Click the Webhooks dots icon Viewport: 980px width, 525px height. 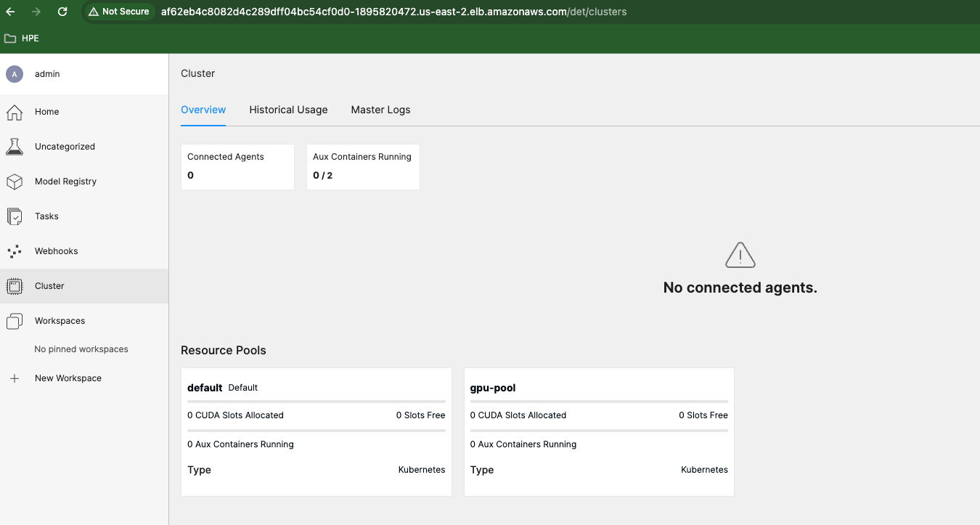point(15,251)
